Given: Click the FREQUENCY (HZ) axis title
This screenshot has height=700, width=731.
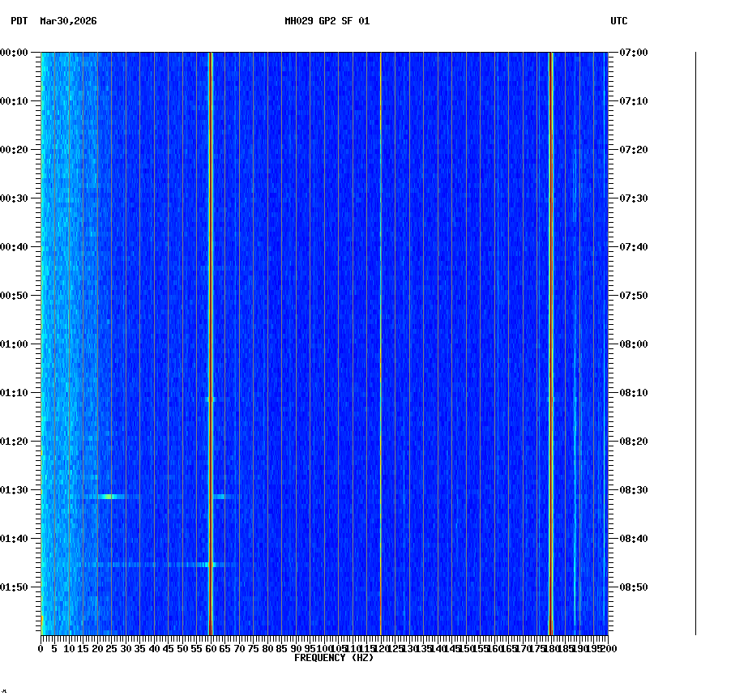Looking at the screenshot, I should pyautogui.click(x=334, y=656).
